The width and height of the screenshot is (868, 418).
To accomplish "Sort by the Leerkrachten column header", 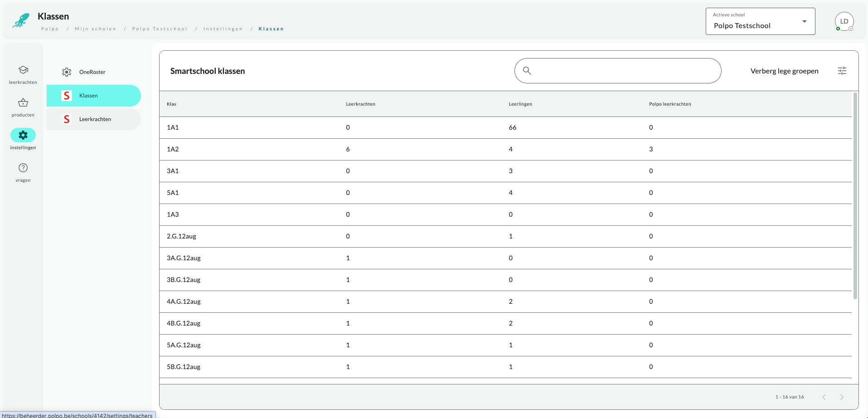I will [x=360, y=104].
